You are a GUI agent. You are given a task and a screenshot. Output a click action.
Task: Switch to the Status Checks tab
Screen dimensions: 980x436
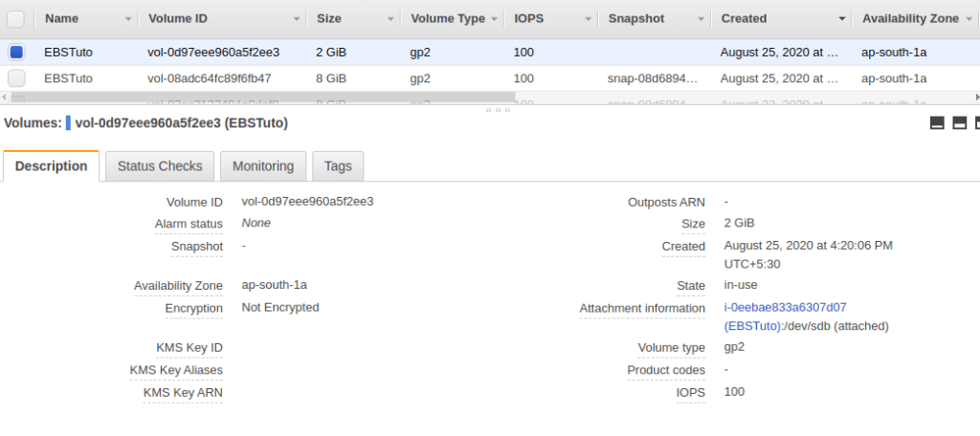pyautogui.click(x=160, y=166)
